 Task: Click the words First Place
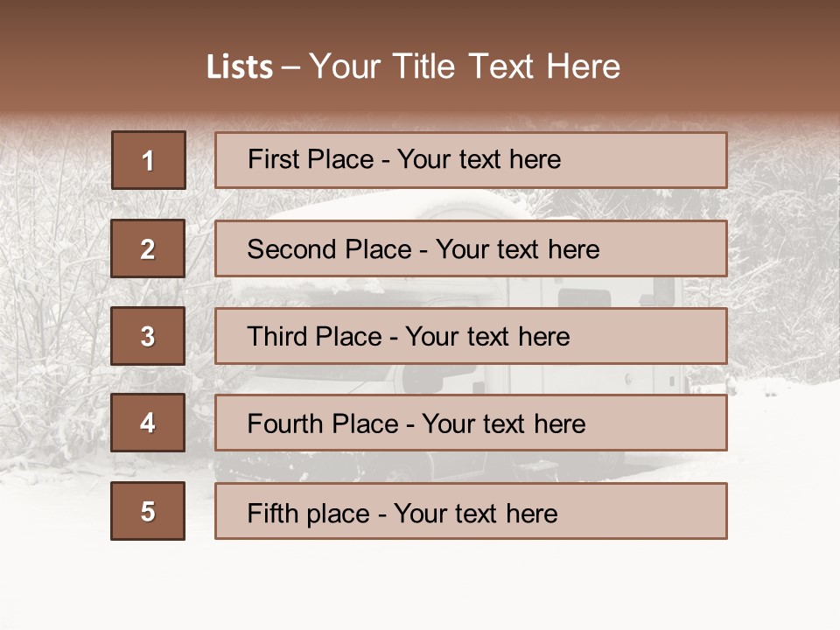(310, 159)
